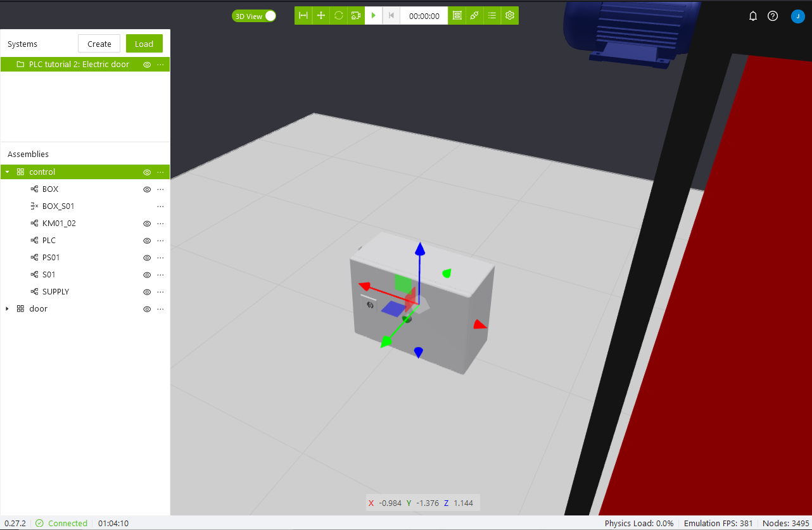Open notifications bell

coord(753,16)
